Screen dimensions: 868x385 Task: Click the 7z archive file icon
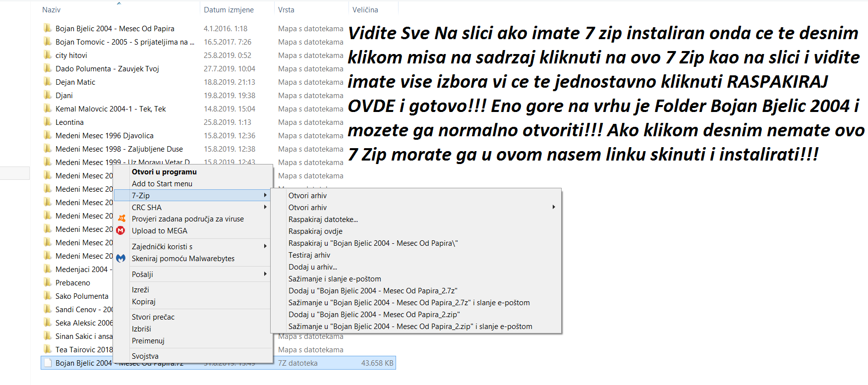pyautogui.click(x=48, y=363)
